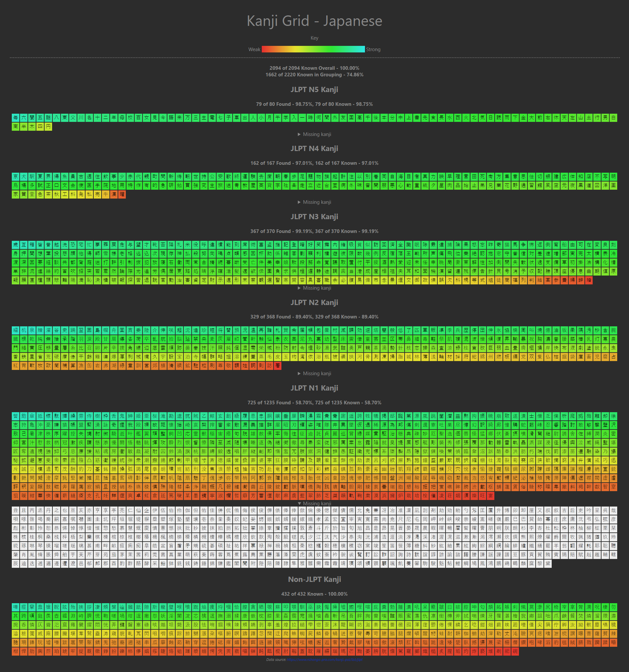
Task: Open the 鳥 kanji tile
Action: pyautogui.click(x=15, y=185)
